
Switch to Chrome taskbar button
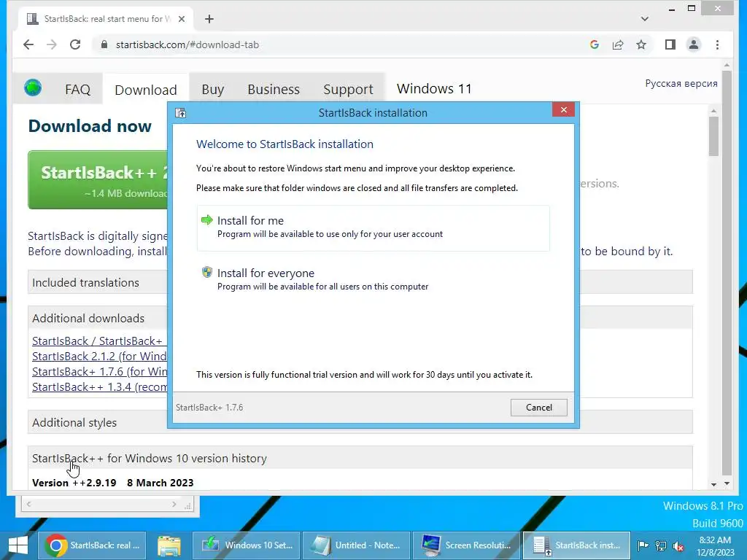coord(92,545)
